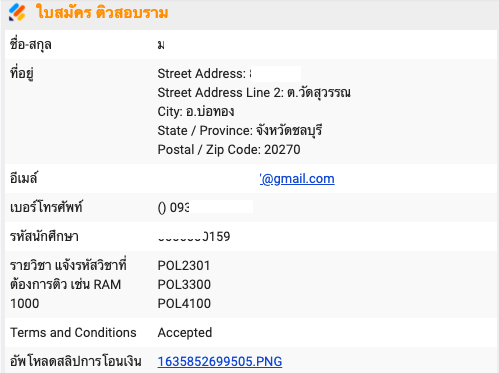This screenshot has height=373, width=499.
Task: Select the postal code 20270 text
Action: click(x=282, y=150)
